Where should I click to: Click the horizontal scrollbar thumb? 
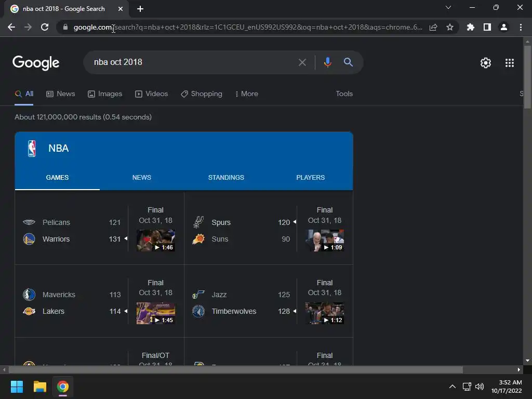click(235, 369)
